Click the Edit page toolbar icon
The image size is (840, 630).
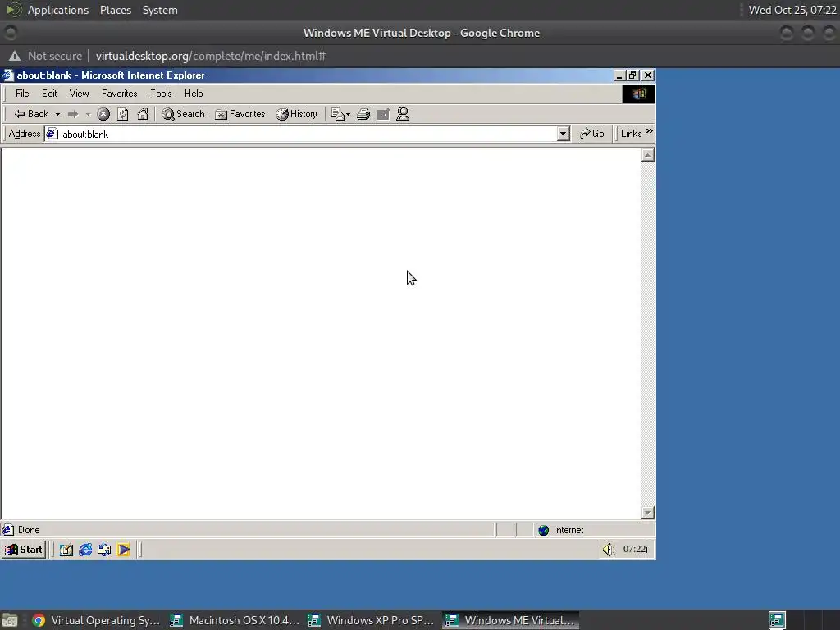pos(383,114)
